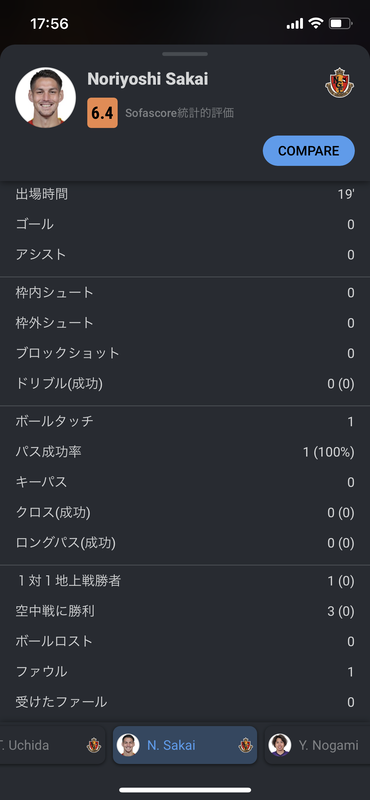Tap the home indicator bar at the bottom
Image resolution: width=370 pixels, height=800 pixels.
coord(185,790)
